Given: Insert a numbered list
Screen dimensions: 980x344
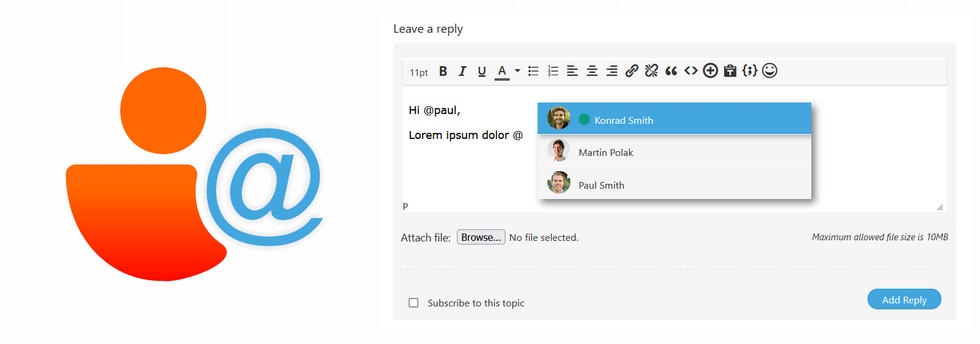Looking at the screenshot, I should click(553, 72).
